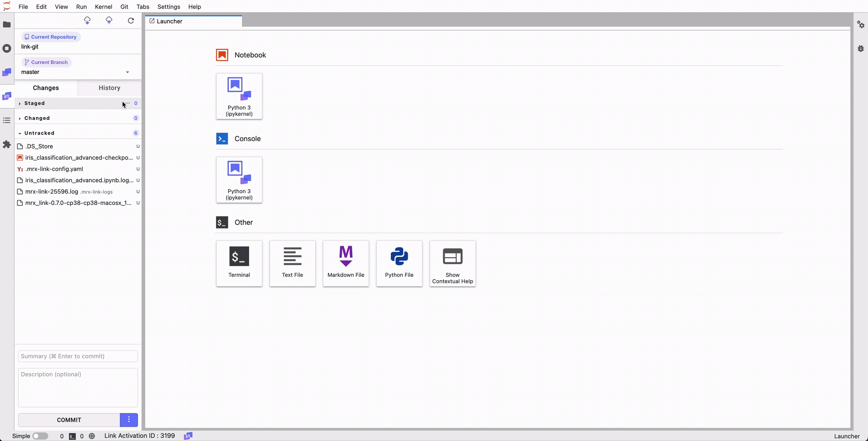The height and width of the screenshot is (441, 868).
Task: Click Launcher label in status bar
Action: 847,436
